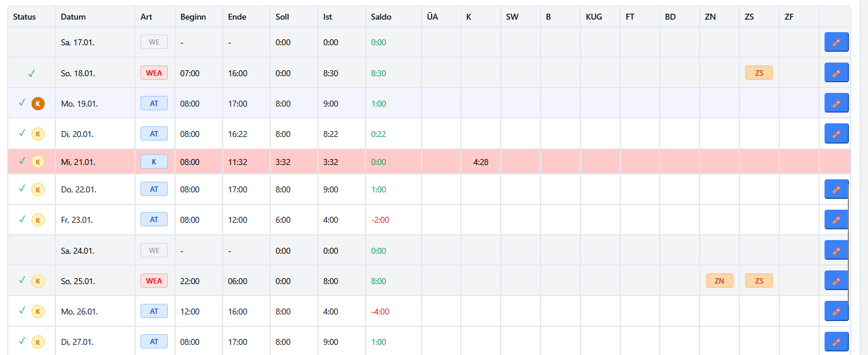Edit the Do, 22.01. row with pencil icon
This screenshot has height=355, width=868.
pyautogui.click(x=836, y=189)
